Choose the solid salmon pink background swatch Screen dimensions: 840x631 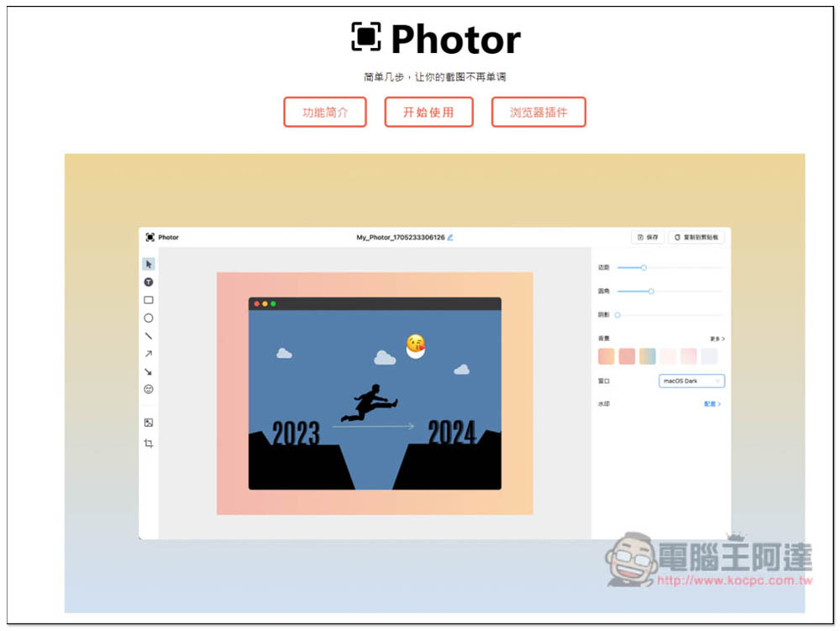pos(627,356)
